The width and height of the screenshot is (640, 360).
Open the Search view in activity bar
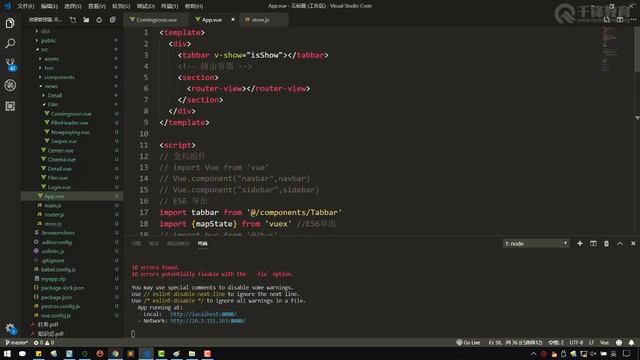point(10,43)
